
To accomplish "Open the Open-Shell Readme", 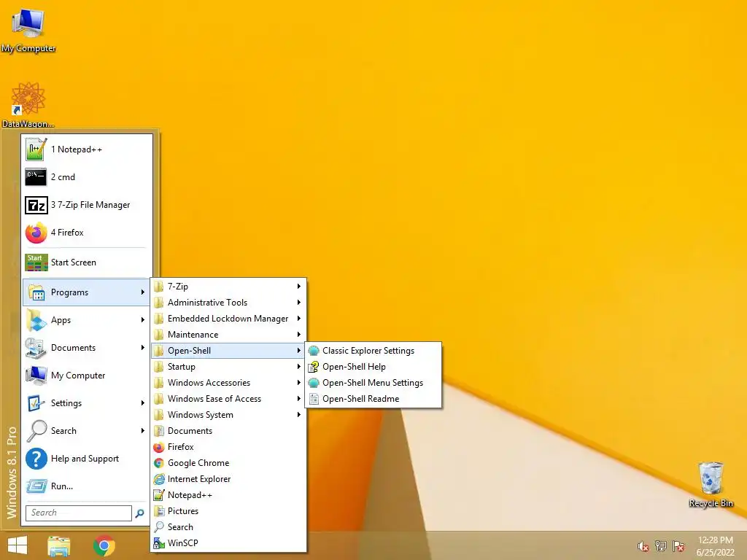I will [373, 399].
